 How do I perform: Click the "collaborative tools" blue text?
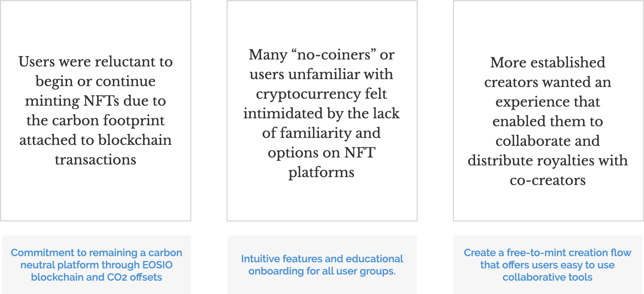(x=548, y=277)
